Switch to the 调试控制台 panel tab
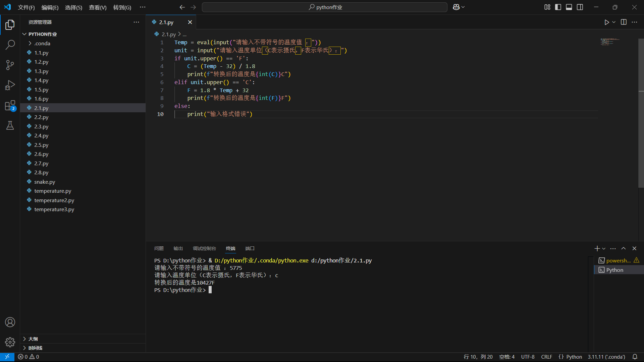 204,248
